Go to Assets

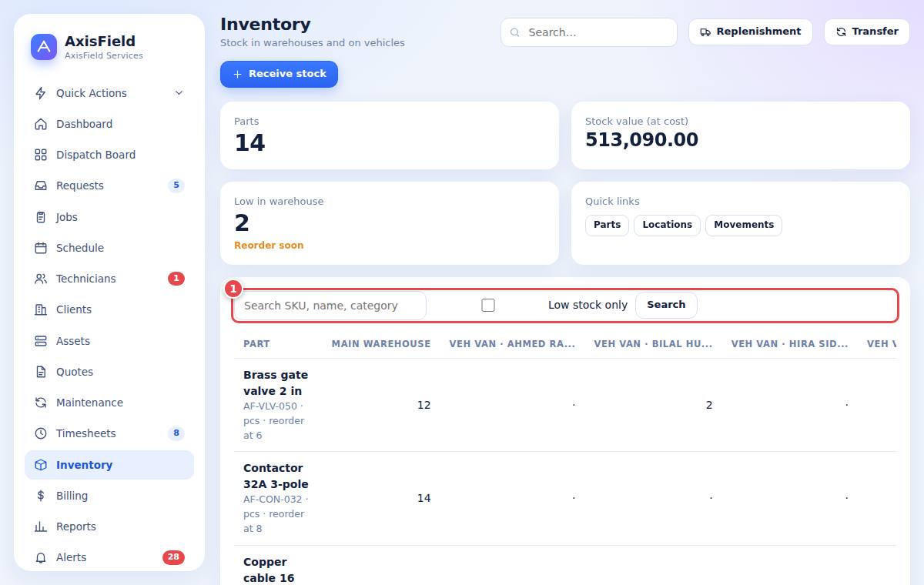click(x=109, y=341)
